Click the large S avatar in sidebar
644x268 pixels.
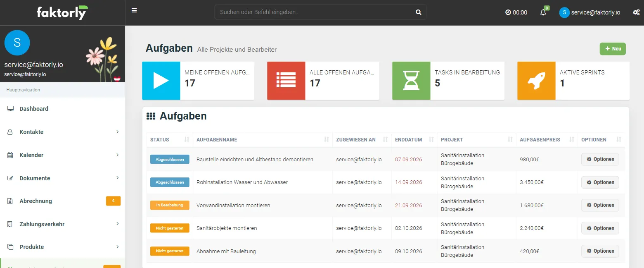(x=17, y=43)
